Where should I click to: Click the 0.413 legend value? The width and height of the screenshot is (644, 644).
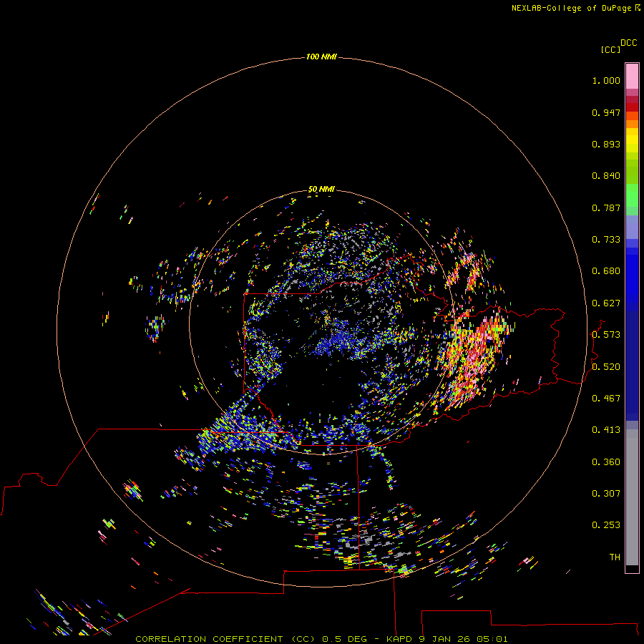click(x=606, y=430)
